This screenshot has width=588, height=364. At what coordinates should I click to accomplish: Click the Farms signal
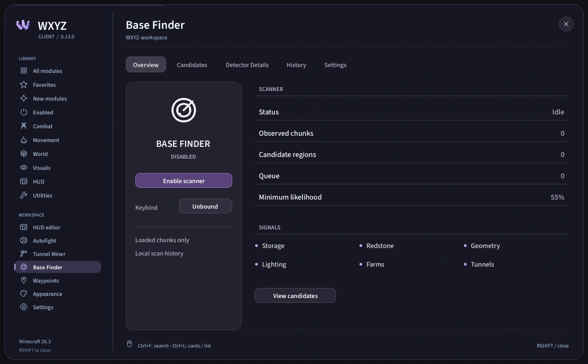click(372, 264)
